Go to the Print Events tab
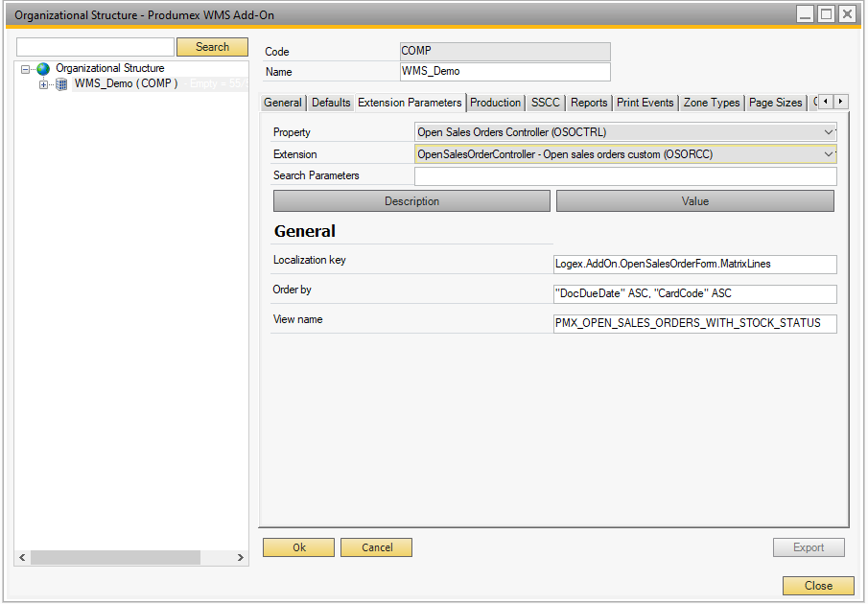The width and height of the screenshot is (868, 604). [645, 103]
